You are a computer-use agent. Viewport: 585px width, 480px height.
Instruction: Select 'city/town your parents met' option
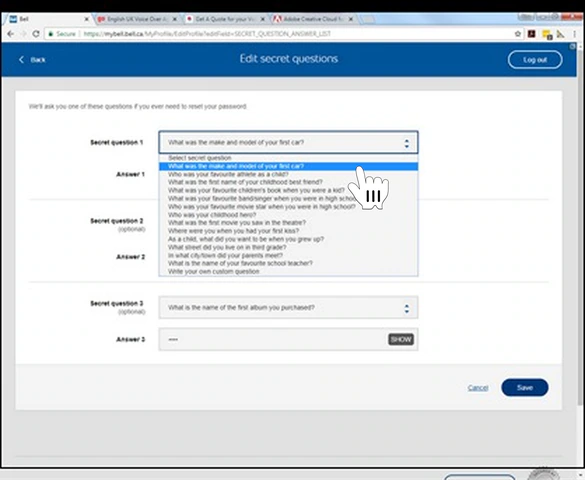(288, 255)
